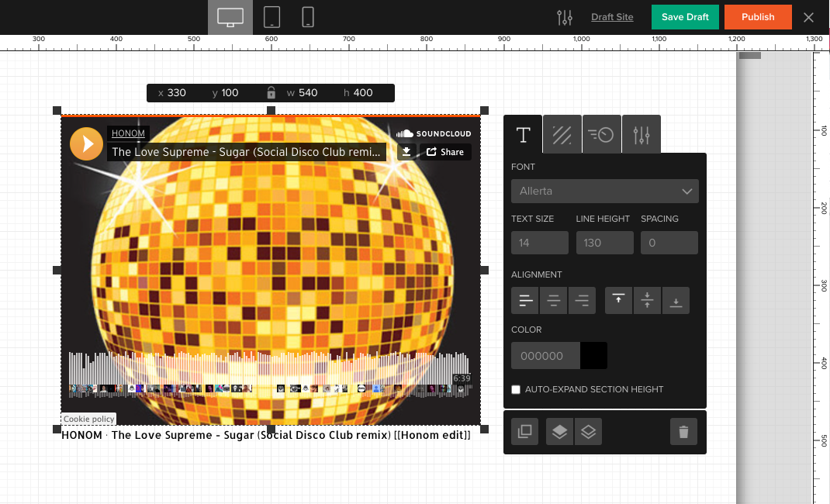Click the Save Draft button
Screen dimensions: 830x504
pos(685,17)
